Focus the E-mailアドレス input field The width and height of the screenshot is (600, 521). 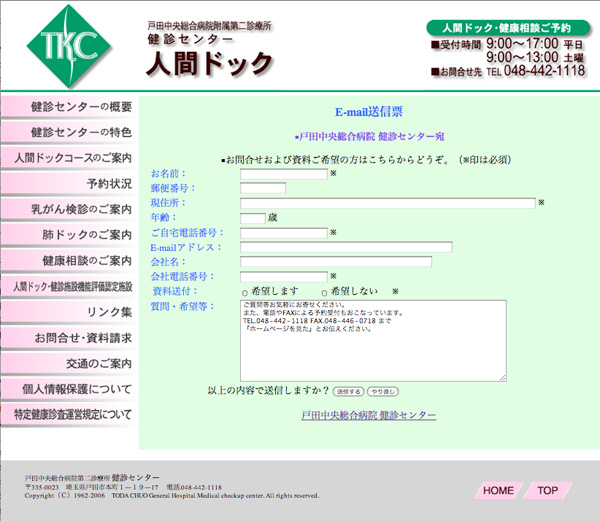pos(346,247)
